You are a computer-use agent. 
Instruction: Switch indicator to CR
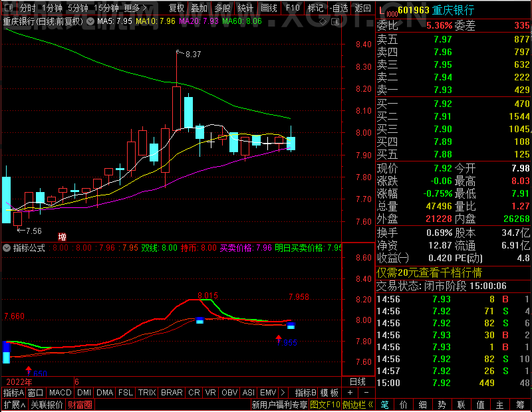(194, 393)
